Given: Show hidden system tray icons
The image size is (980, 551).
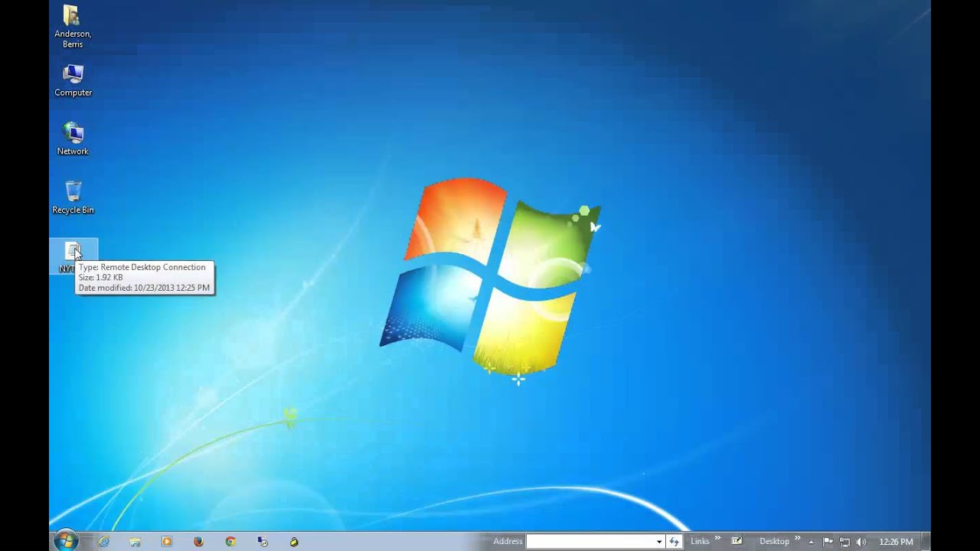Looking at the screenshot, I should click(x=811, y=542).
